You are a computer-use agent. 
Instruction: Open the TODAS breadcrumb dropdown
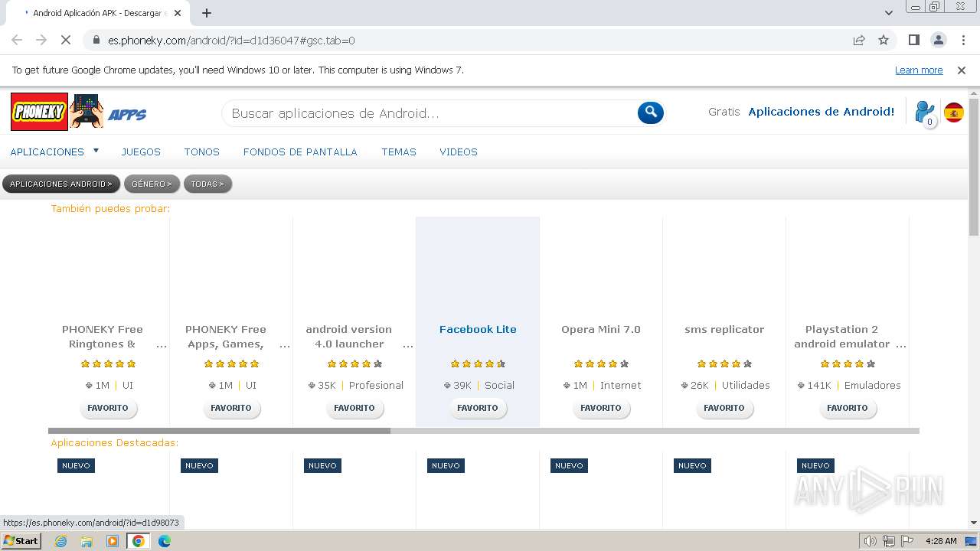207,184
